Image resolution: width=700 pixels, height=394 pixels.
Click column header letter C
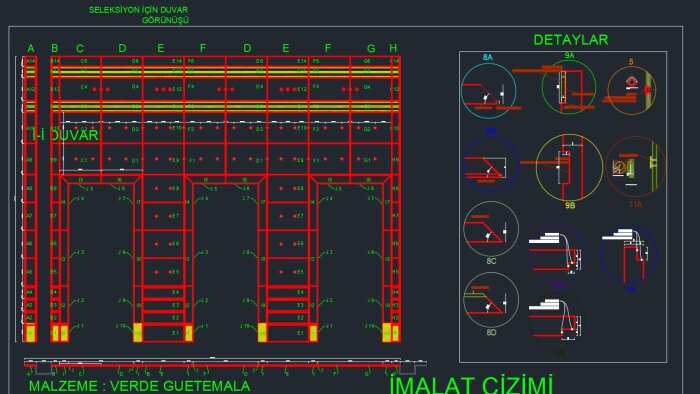80,48
